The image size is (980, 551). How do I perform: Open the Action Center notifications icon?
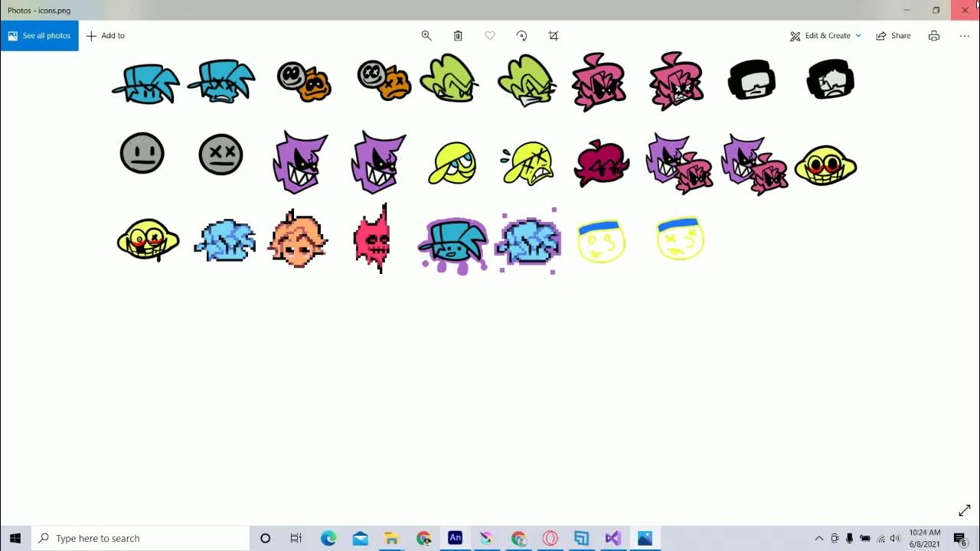click(x=960, y=538)
